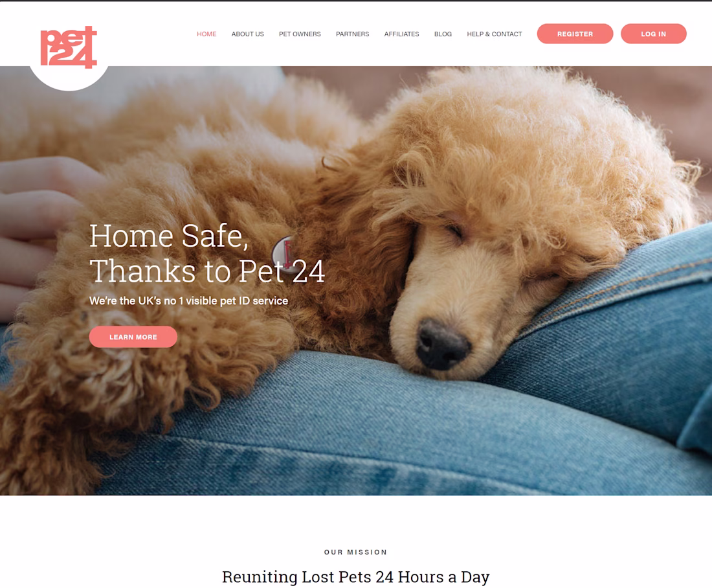
Task: Click the Our Mission section label
Action: (x=355, y=552)
